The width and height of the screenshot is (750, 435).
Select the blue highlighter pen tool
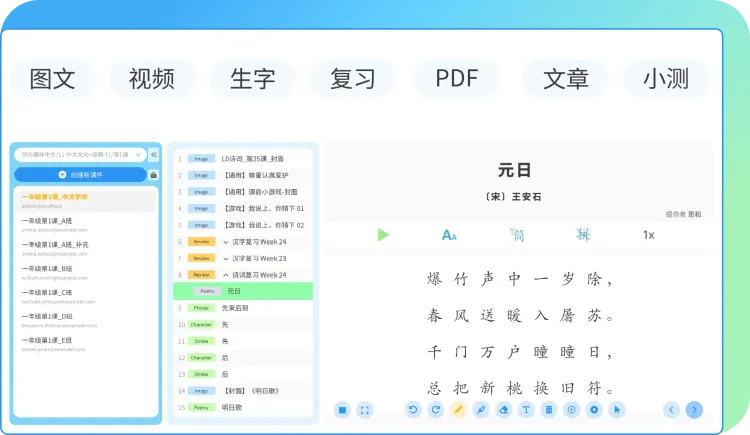tap(481, 410)
